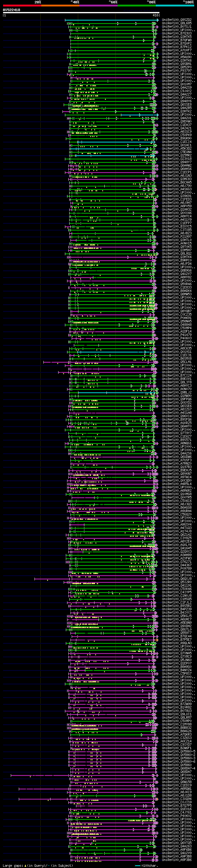The image size is (197, 868).
Task: Click UniRef100_Q68DA7-4 label
Action: [179, 769]
